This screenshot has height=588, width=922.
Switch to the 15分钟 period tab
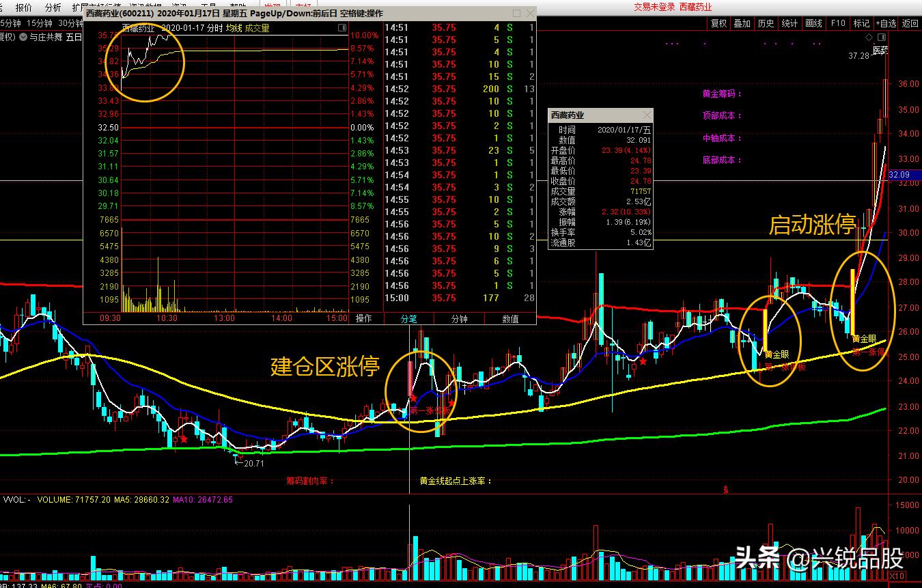pos(40,23)
